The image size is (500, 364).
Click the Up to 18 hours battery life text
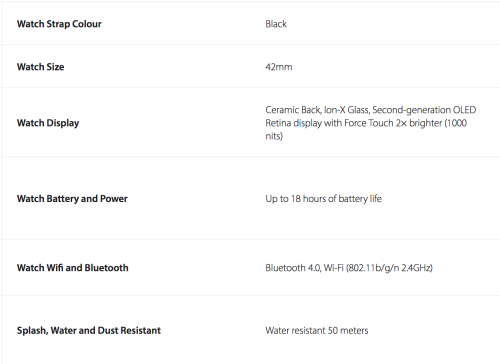point(324,199)
